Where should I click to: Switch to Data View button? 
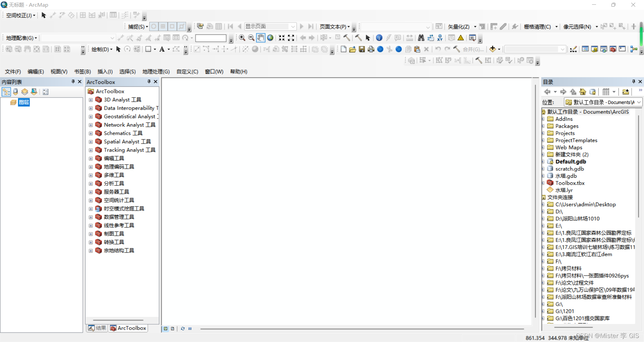166,329
